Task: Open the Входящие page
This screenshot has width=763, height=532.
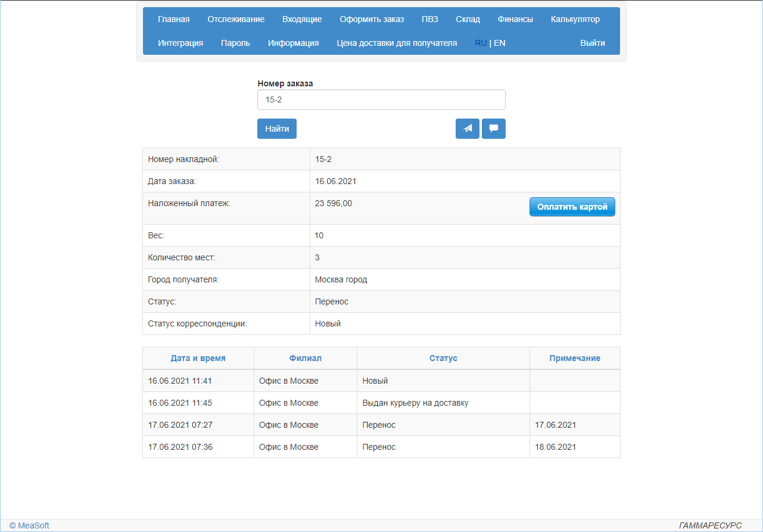Action: point(302,18)
